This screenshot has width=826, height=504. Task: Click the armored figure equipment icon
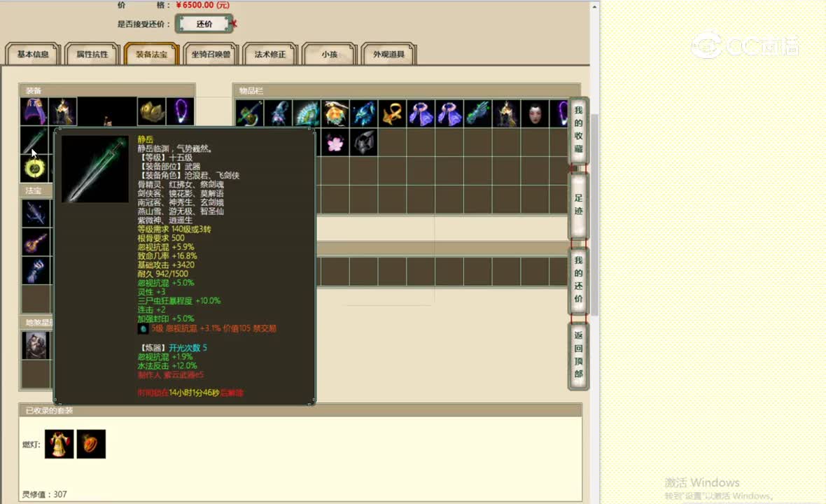coord(63,111)
